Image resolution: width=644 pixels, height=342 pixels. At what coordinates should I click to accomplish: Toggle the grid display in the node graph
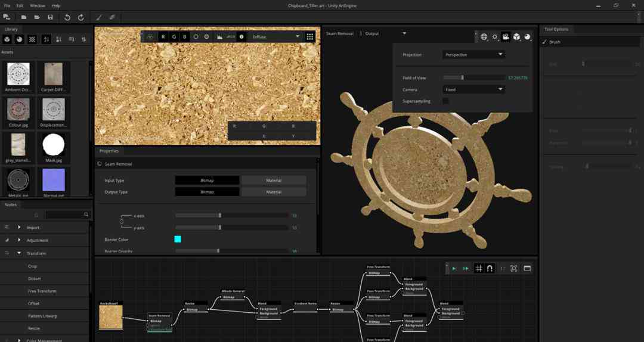(x=479, y=269)
